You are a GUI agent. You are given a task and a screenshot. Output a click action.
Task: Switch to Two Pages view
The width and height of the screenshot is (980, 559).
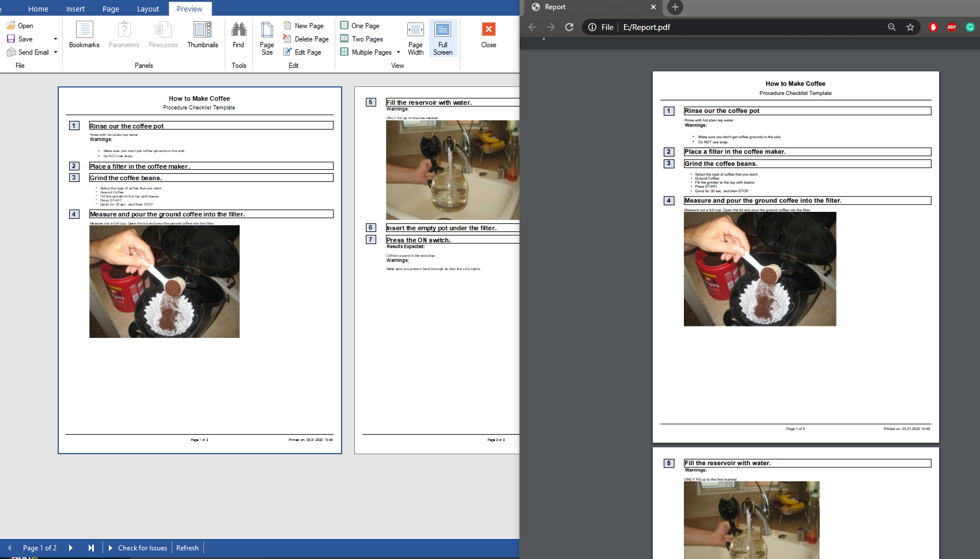[362, 39]
